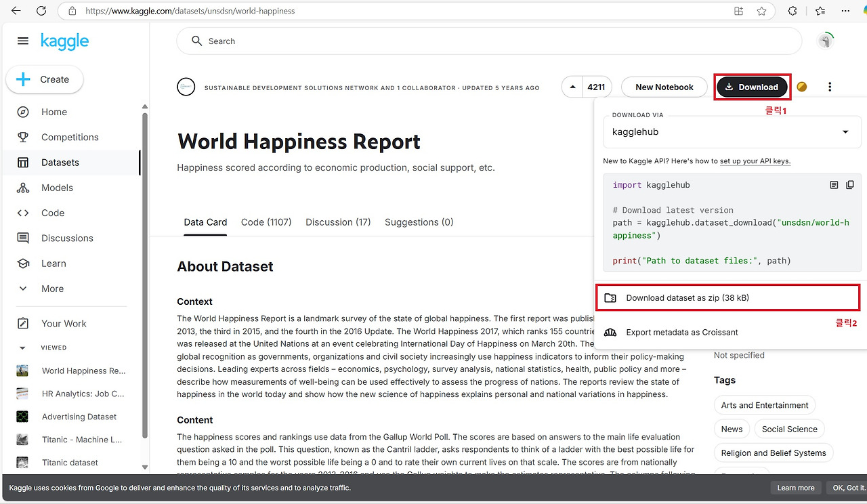This screenshot has width=867, height=504.
Task: Open Discussions from the sidebar
Action: tap(67, 238)
